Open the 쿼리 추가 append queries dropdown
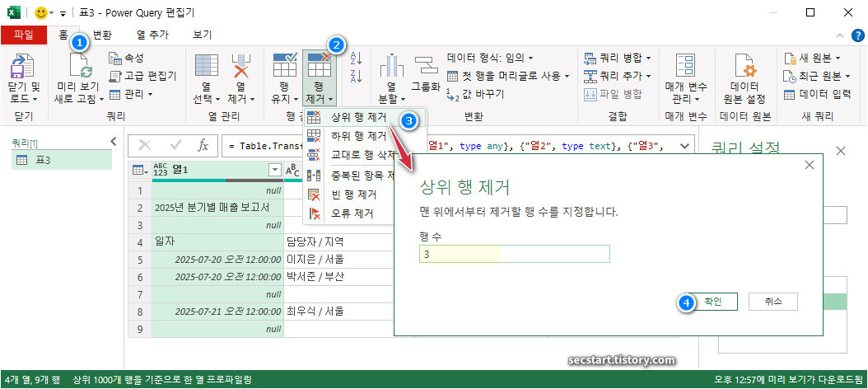Viewport: 868px width, 389px height. tap(617, 76)
